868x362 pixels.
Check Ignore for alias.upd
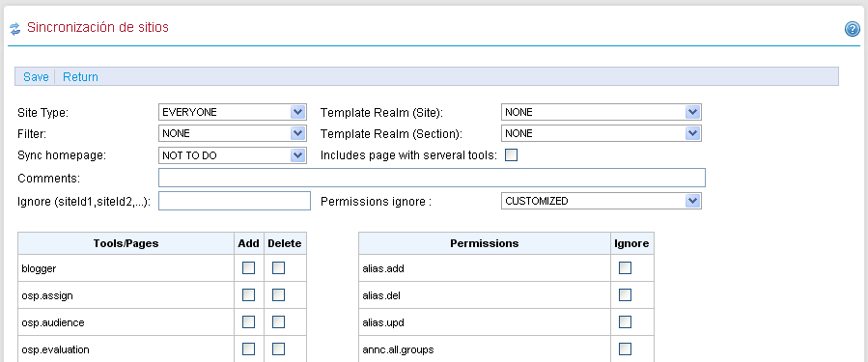(625, 321)
